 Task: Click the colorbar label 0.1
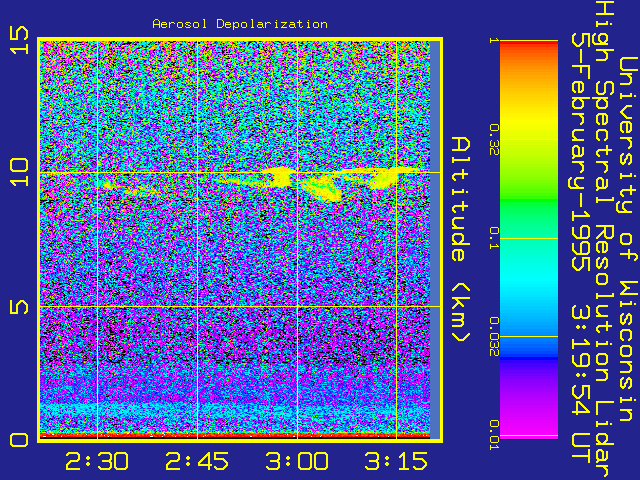494,238
